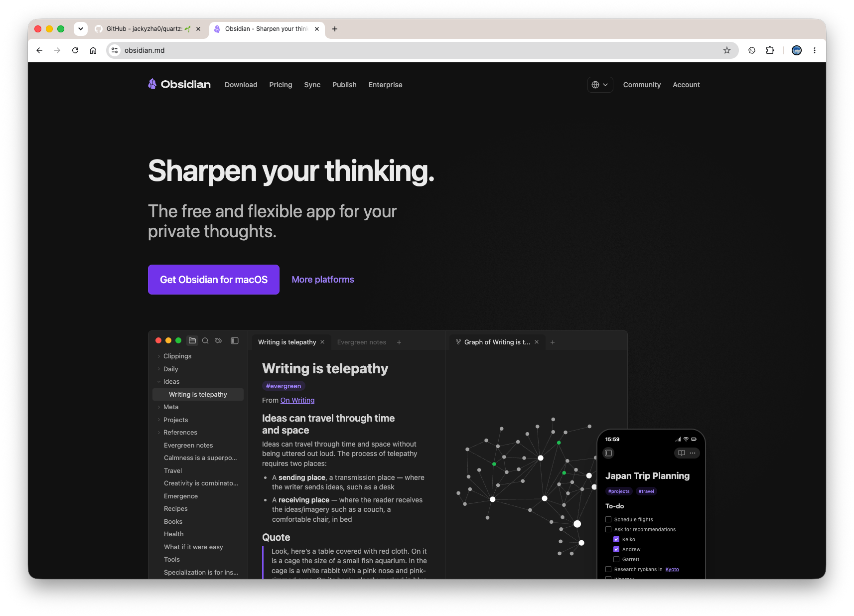
Task: Open the Enterprise nav link
Action: tap(386, 85)
